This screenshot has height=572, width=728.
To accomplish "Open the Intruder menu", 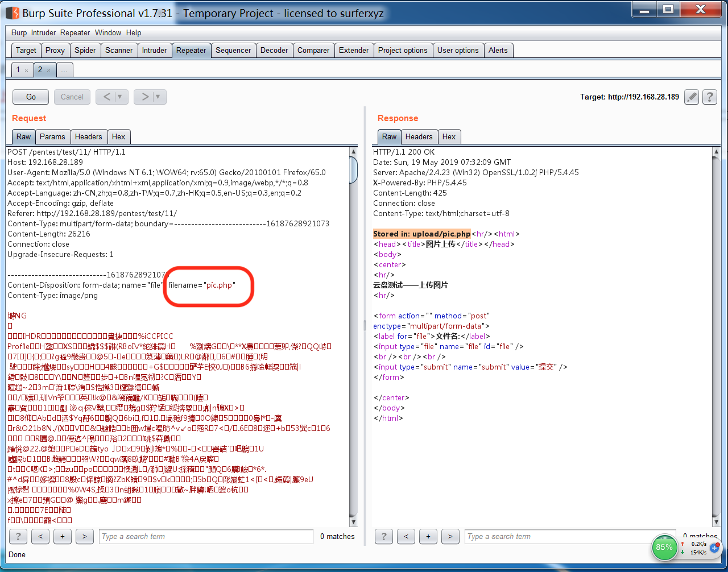I will 44,33.
